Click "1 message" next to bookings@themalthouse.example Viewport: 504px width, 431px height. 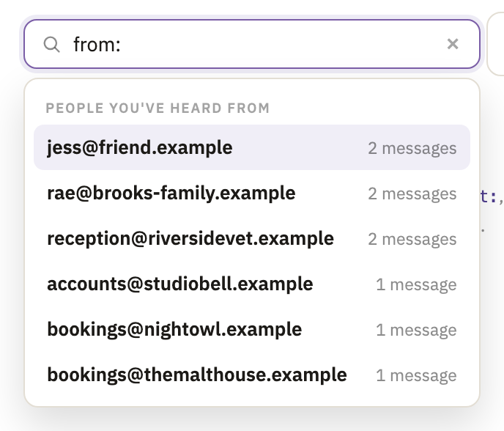(x=416, y=375)
